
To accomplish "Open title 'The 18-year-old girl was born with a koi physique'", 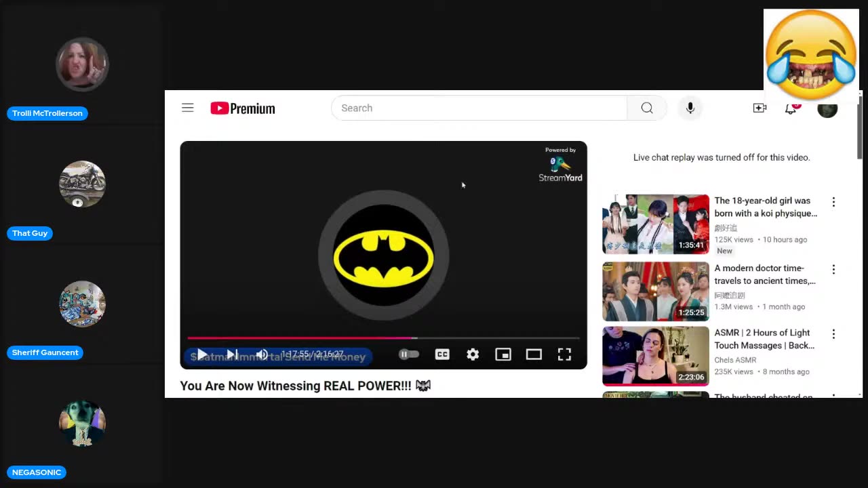I will tap(766, 207).
